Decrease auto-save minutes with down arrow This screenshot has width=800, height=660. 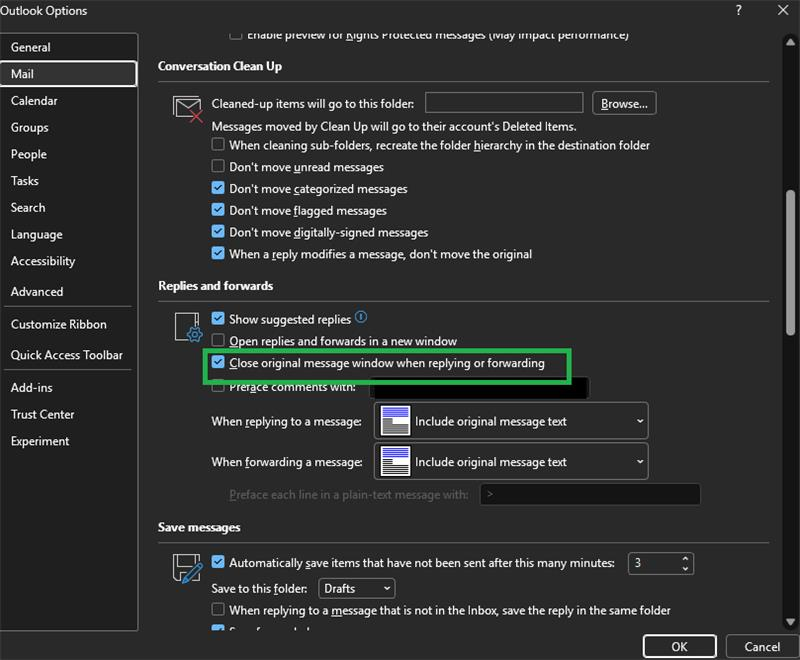click(x=685, y=568)
